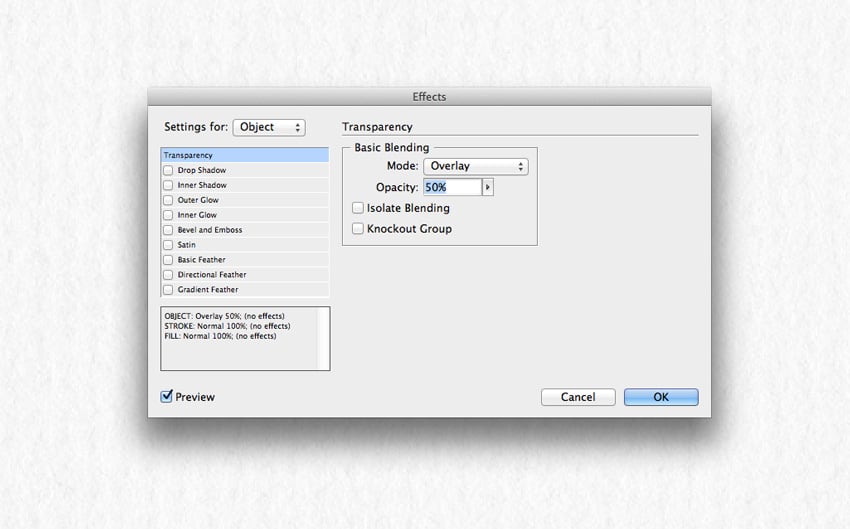The width and height of the screenshot is (850, 529).
Task: Check the Gradient Feather box
Action: point(168,289)
